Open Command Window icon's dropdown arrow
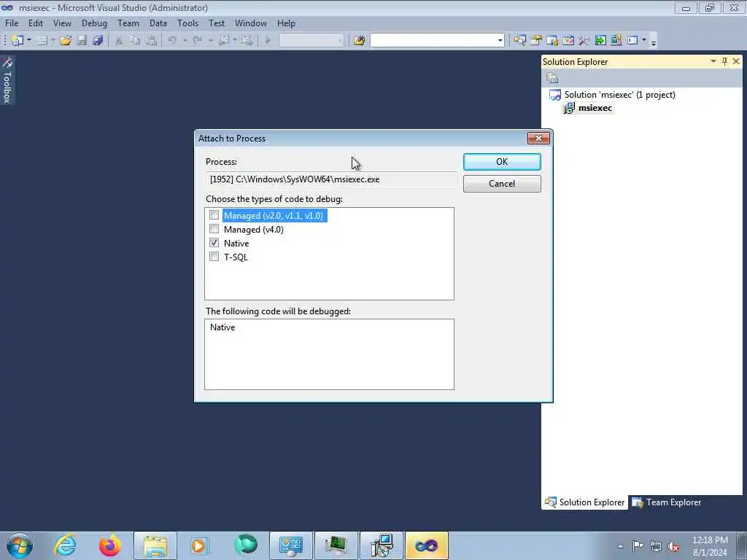 point(644,41)
